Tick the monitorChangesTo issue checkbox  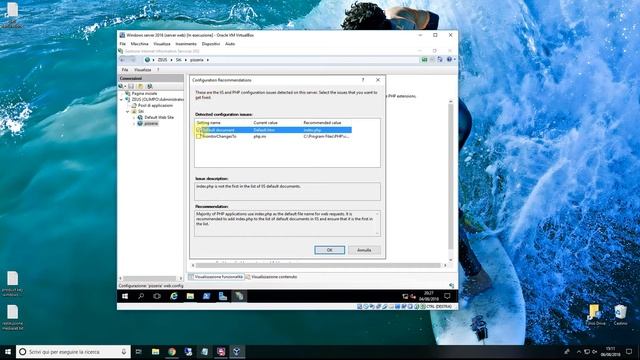tap(199, 136)
